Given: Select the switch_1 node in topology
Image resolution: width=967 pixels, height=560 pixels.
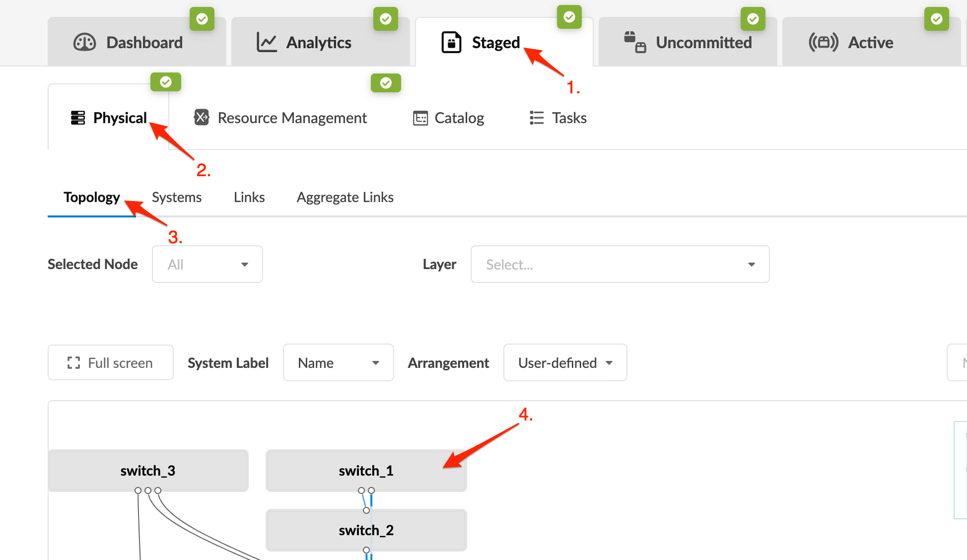Looking at the screenshot, I should pos(366,470).
